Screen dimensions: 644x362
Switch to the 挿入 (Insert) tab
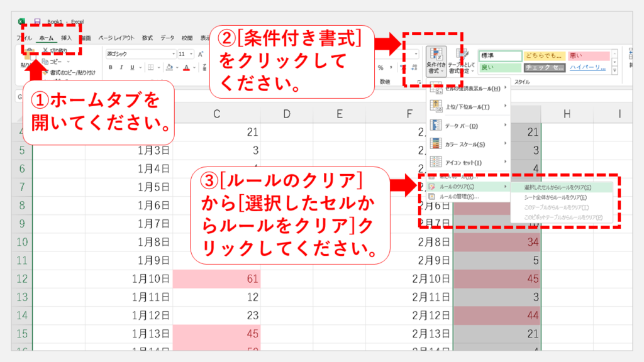point(66,38)
